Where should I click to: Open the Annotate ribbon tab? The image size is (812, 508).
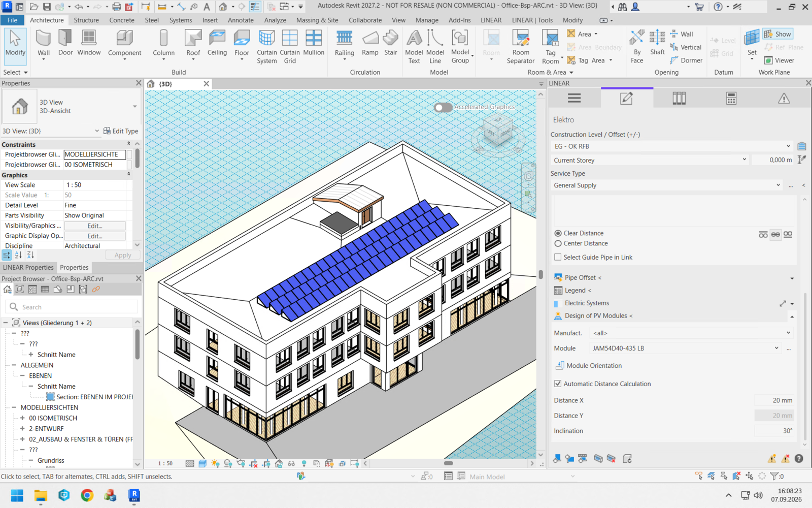tap(241, 20)
